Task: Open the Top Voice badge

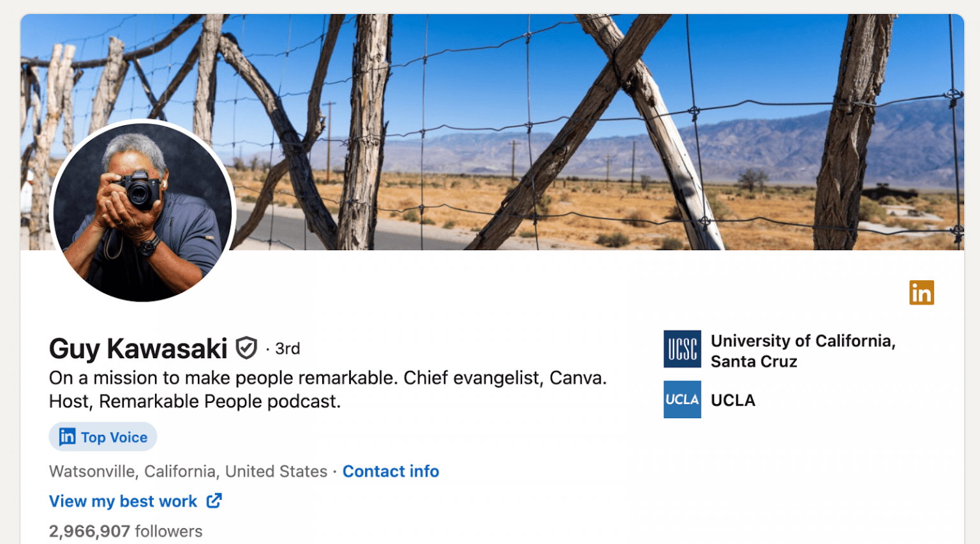Action: pyautogui.click(x=102, y=437)
